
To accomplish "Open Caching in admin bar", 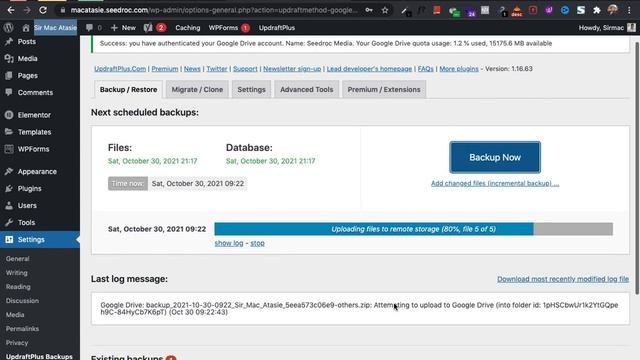I will [188, 28].
